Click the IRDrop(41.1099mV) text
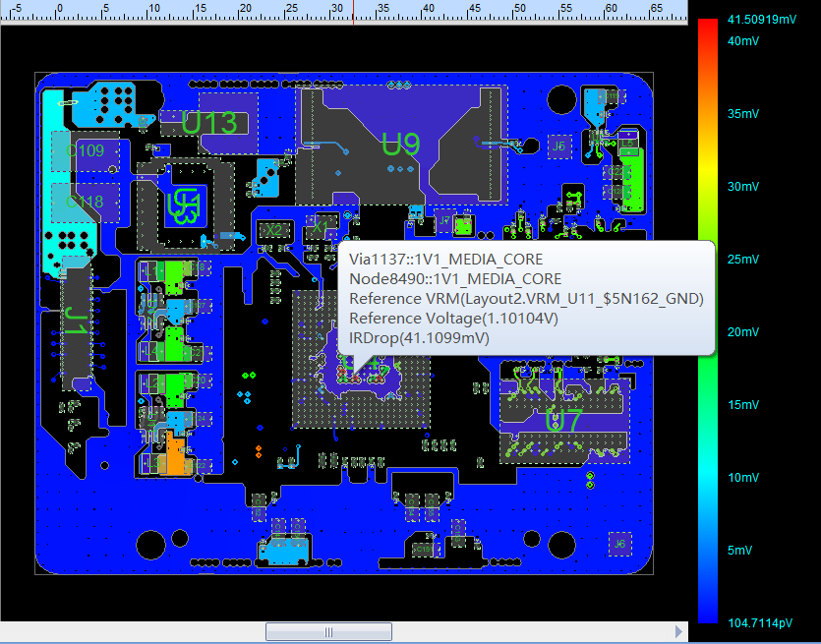Image resolution: width=821 pixels, height=644 pixels. [419, 338]
